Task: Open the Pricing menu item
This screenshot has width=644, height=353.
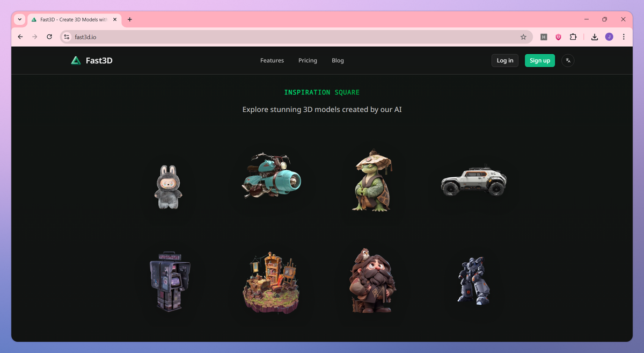Action: click(x=308, y=61)
